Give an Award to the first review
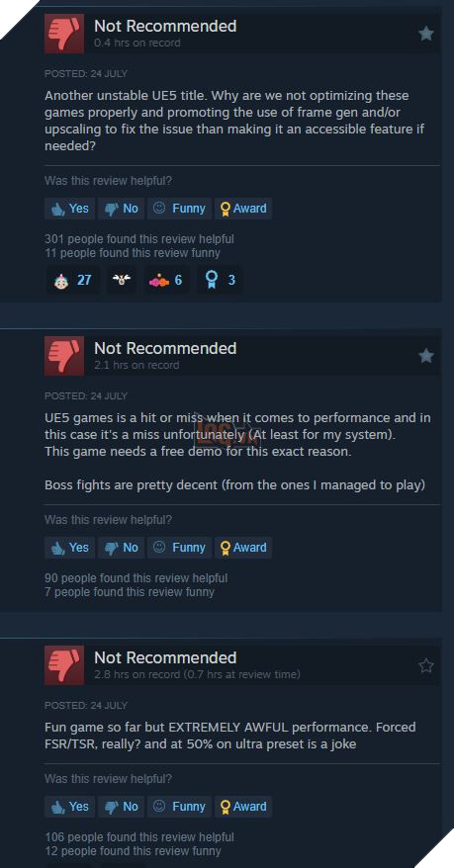The width and height of the screenshot is (454, 868). (x=243, y=209)
